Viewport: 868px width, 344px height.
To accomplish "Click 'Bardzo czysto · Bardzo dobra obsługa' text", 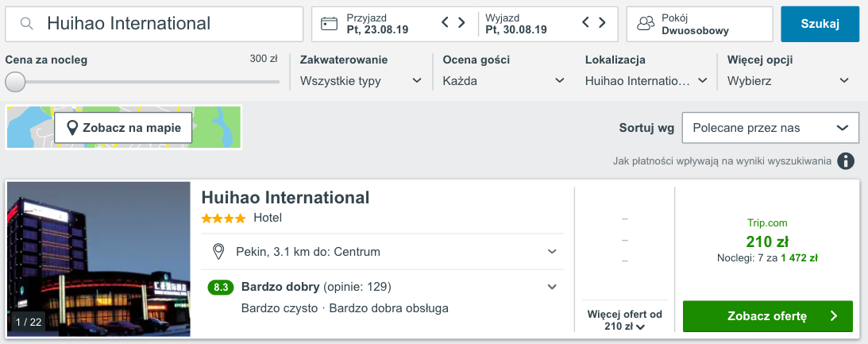I will [345, 308].
